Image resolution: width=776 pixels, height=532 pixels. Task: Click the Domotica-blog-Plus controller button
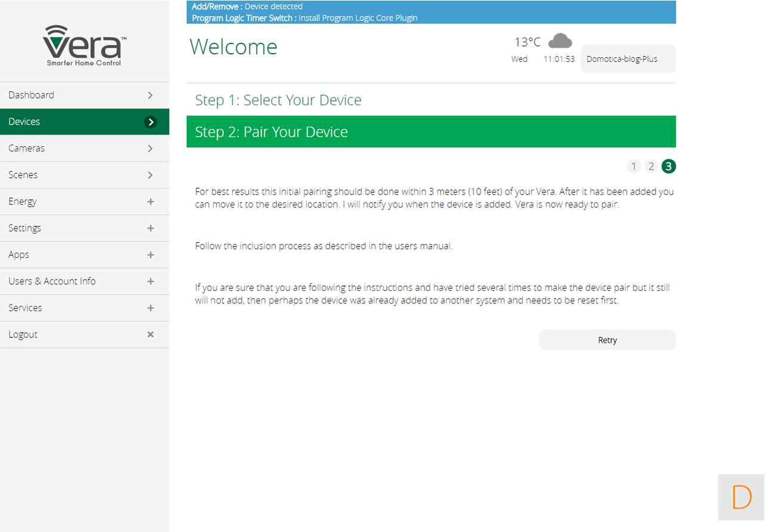(x=628, y=59)
